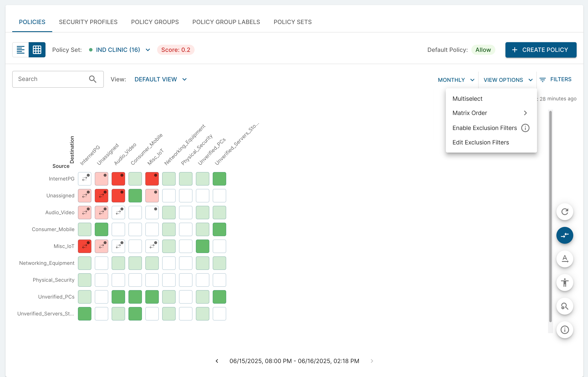Switch to list view layout icon
This screenshot has height=377, width=588.
tap(21, 50)
